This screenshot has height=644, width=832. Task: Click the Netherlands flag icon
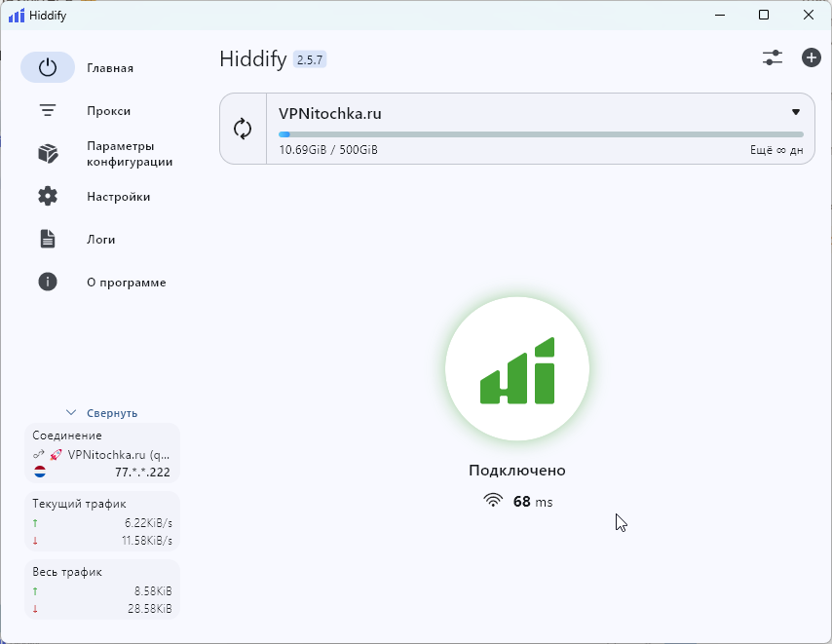point(40,472)
